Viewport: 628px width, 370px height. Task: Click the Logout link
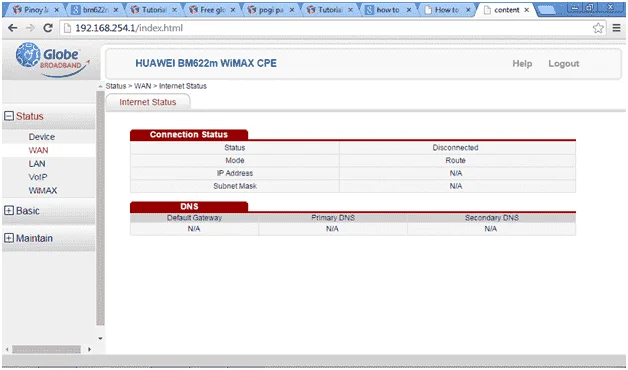pos(564,64)
